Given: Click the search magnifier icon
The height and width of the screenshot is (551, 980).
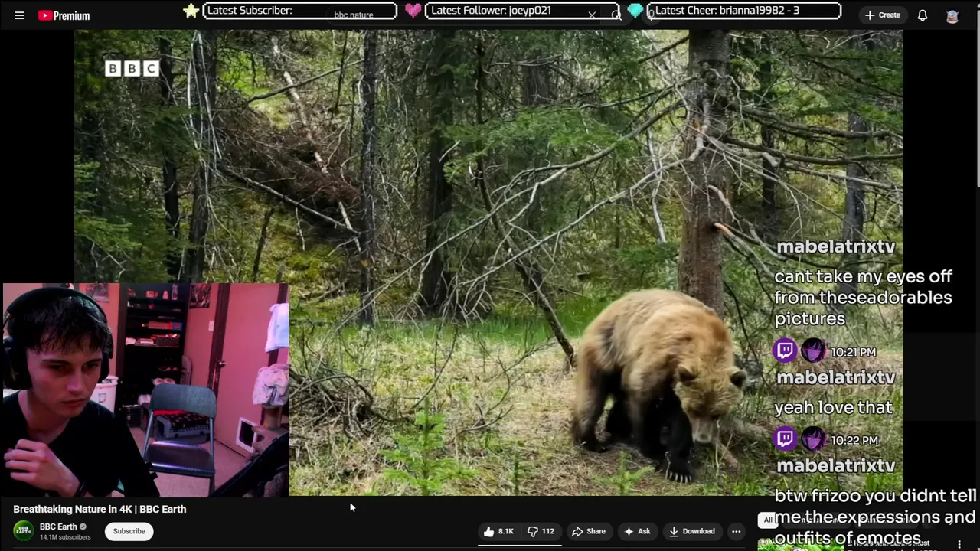Looking at the screenshot, I should pos(616,15).
